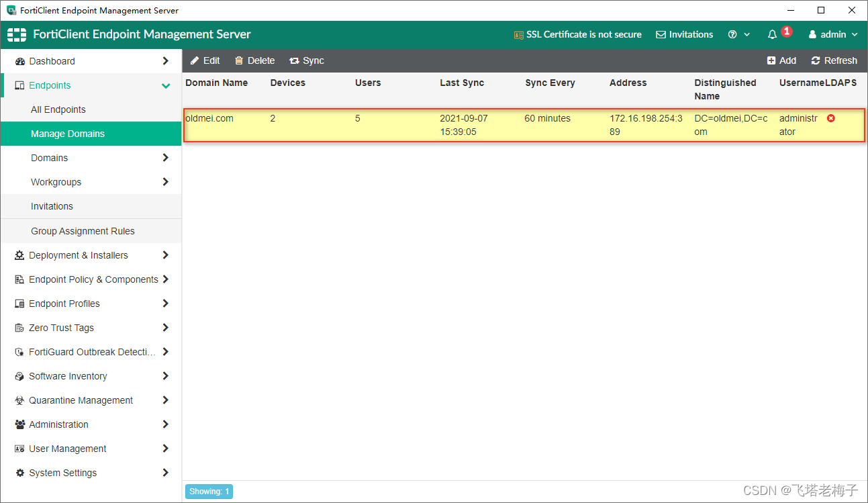This screenshot has height=503, width=868.
Task: Click the admin user icon
Action: (x=812, y=35)
